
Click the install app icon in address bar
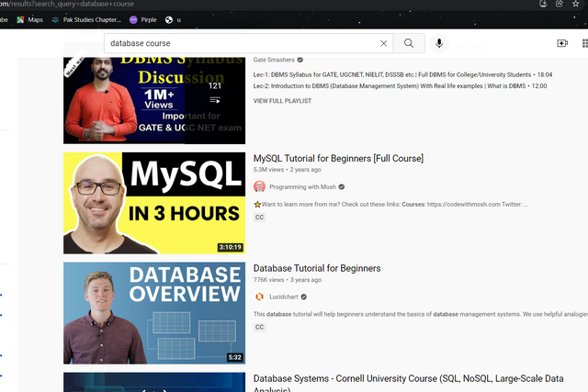point(543,4)
